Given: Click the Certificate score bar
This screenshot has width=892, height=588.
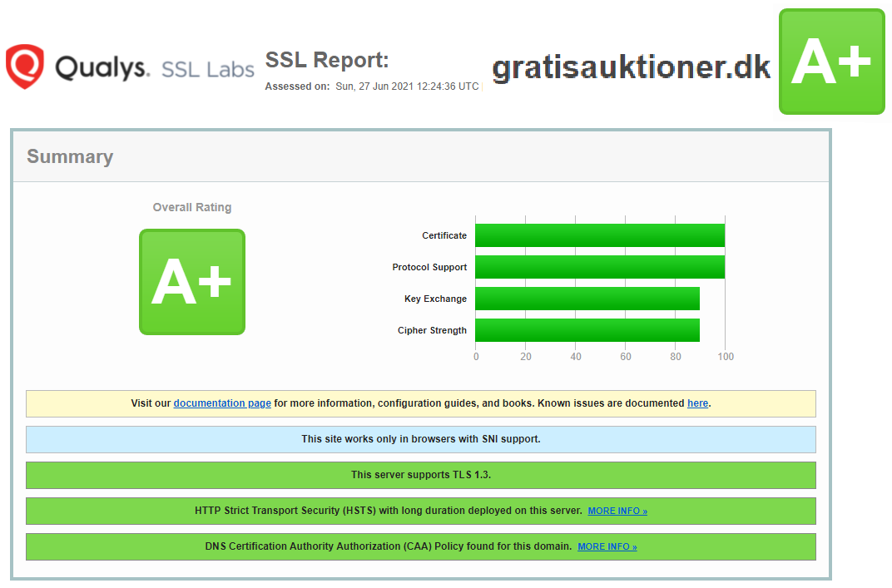Looking at the screenshot, I should (x=600, y=235).
